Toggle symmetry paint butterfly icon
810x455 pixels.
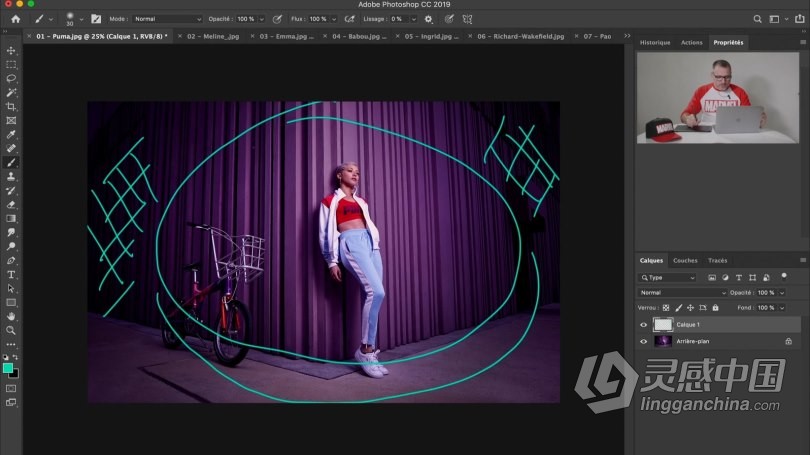[x=468, y=19]
